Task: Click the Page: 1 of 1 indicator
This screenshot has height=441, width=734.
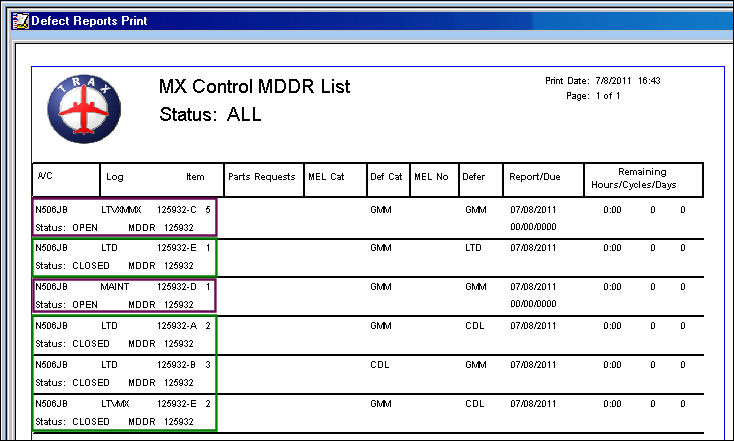Action: 593,96
